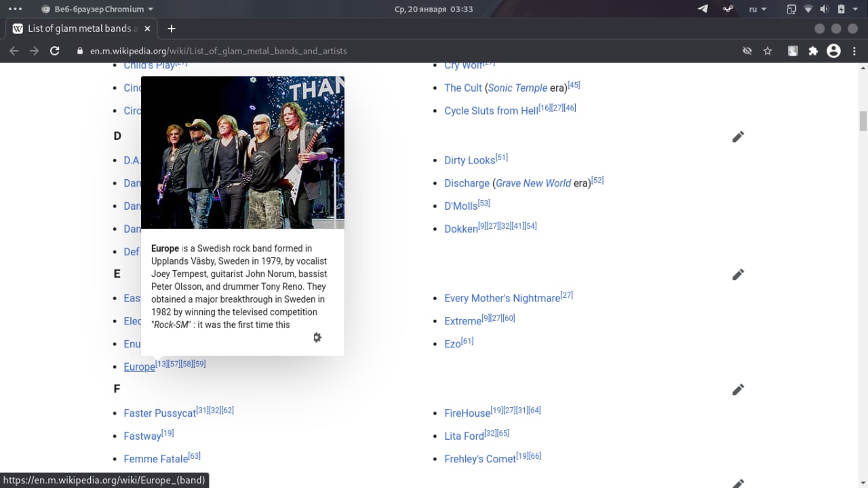Expand the system menu arrow

[856, 9]
